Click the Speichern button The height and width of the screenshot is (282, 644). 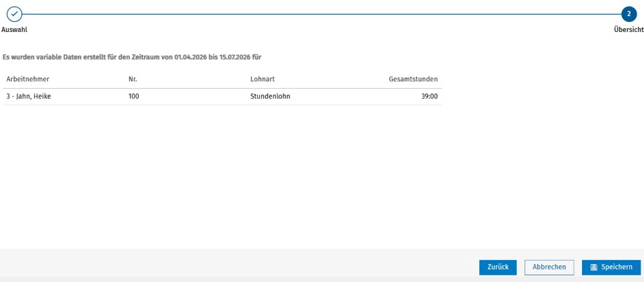pos(611,267)
